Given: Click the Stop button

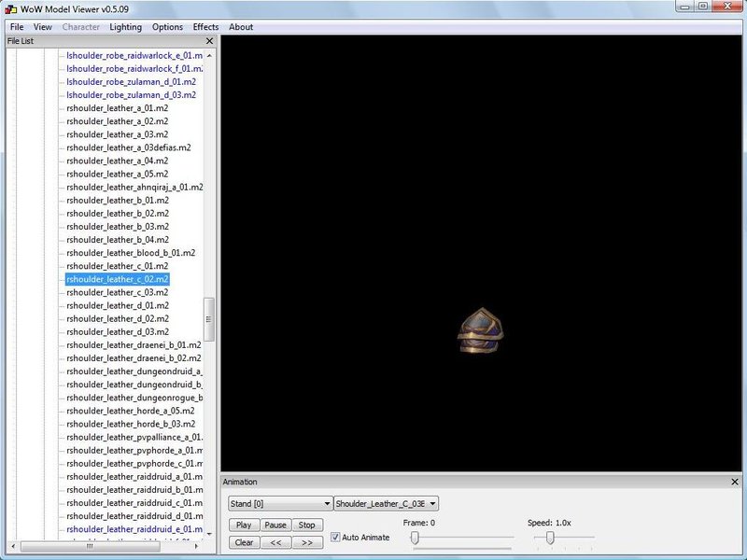Looking at the screenshot, I should coord(307,525).
